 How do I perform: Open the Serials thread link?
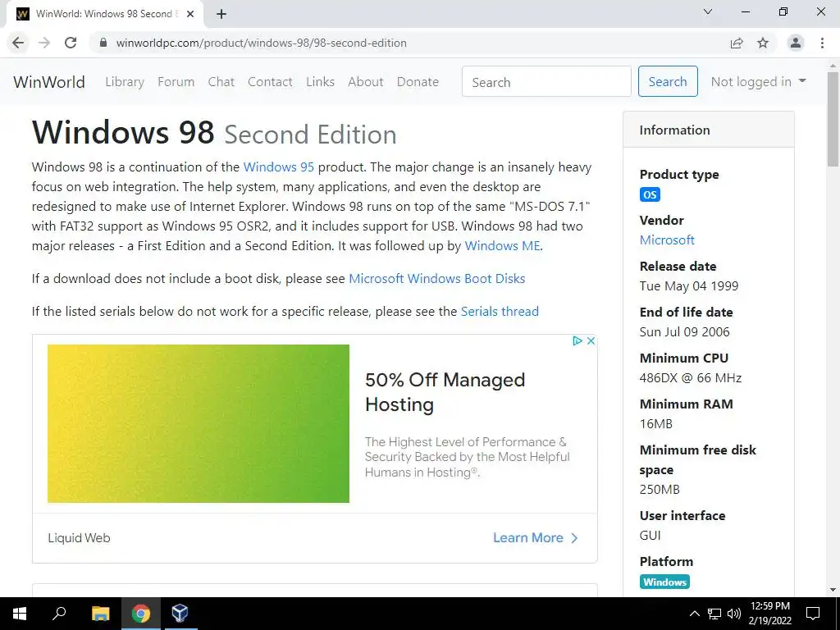[500, 311]
